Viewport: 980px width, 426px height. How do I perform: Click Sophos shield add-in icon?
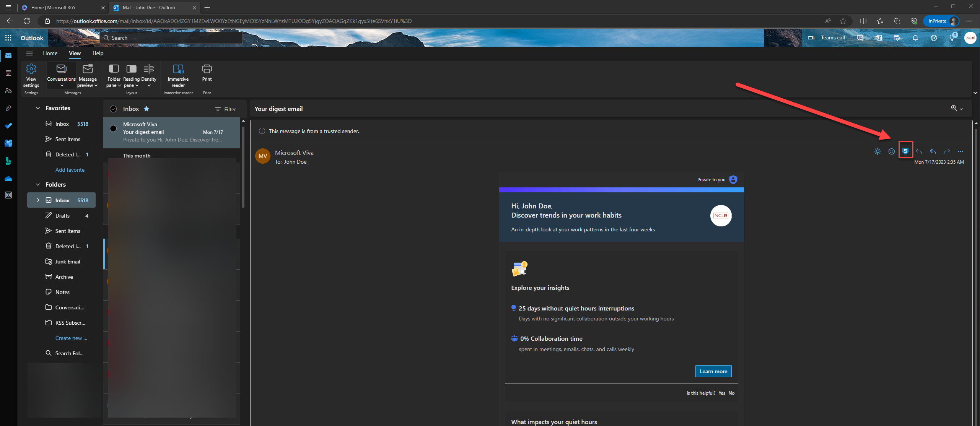[x=905, y=151]
